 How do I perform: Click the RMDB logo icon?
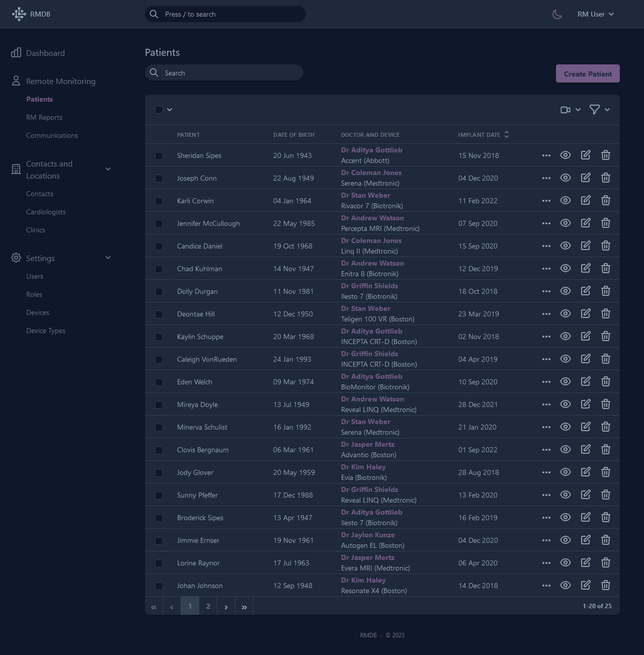coord(19,14)
